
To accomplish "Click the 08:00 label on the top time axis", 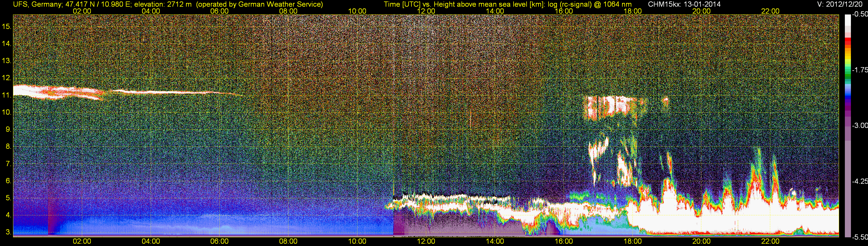I will point(288,11).
